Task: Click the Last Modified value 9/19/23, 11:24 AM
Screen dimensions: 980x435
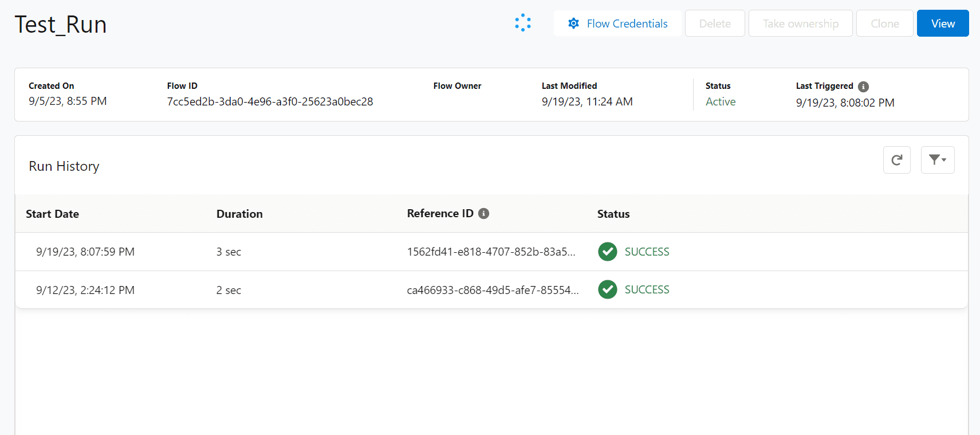Action: tap(587, 101)
